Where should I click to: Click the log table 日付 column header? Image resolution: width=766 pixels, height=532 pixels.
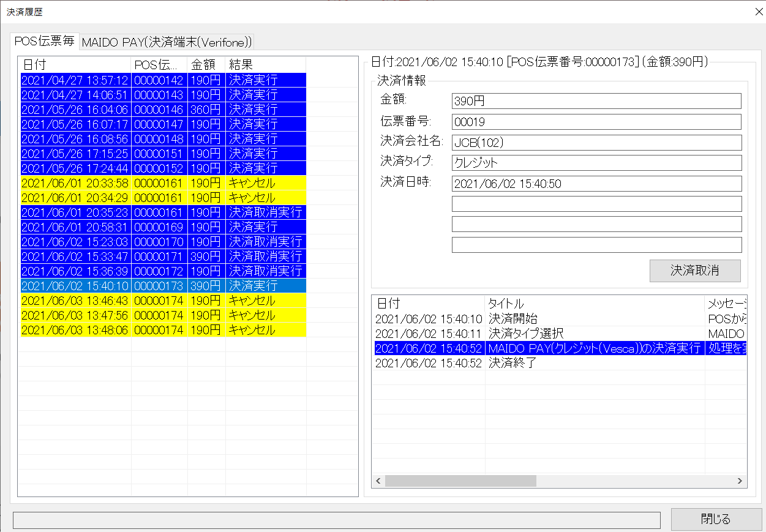tap(429, 304)
